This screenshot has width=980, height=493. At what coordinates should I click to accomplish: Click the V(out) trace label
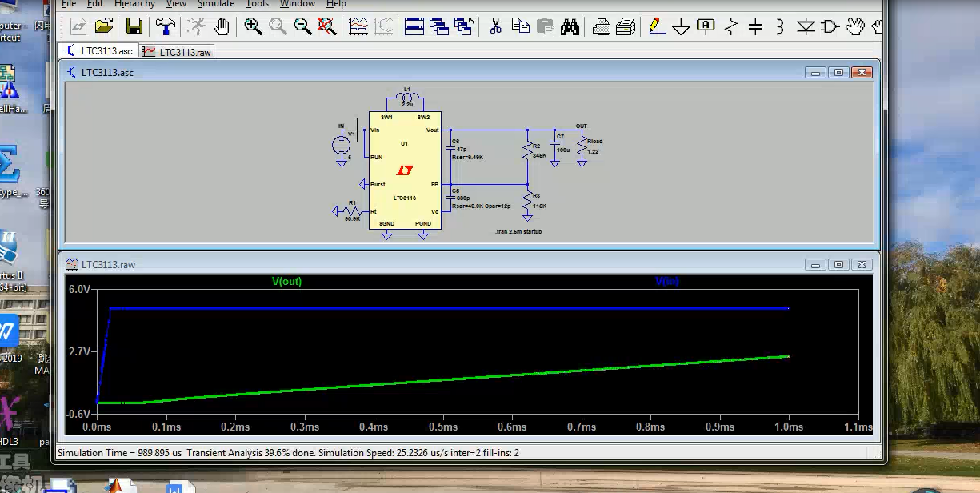[286, 282]
